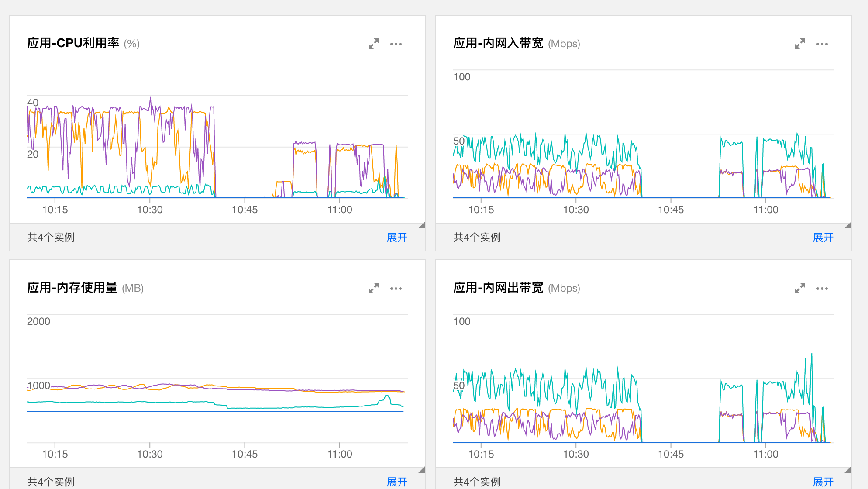Expand instance list under CPU利用率 chart

(x=396, y=238)
